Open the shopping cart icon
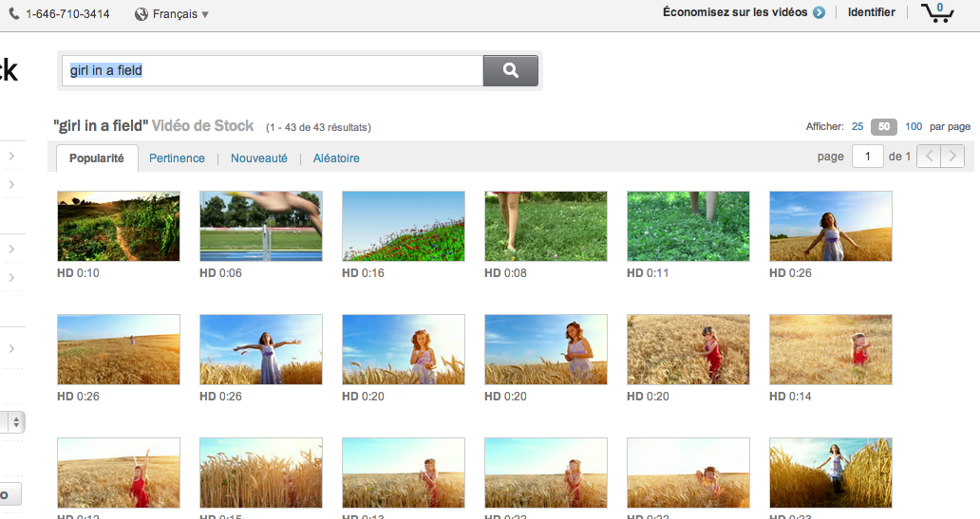This screenshot has width=980, height=519. [x=937, y=12]
